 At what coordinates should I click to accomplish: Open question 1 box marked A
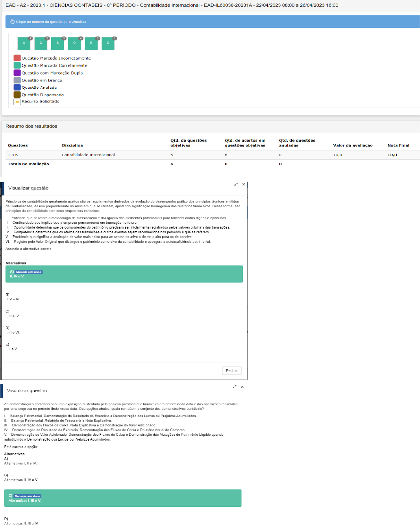24,43
